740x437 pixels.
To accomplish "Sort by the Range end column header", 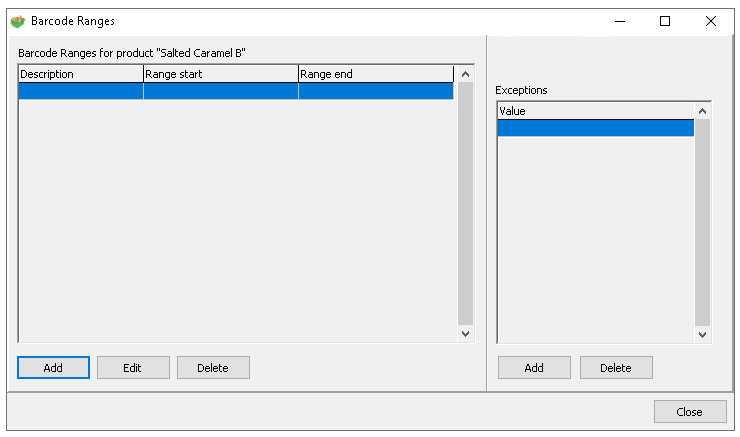I will tap(375, 74).
